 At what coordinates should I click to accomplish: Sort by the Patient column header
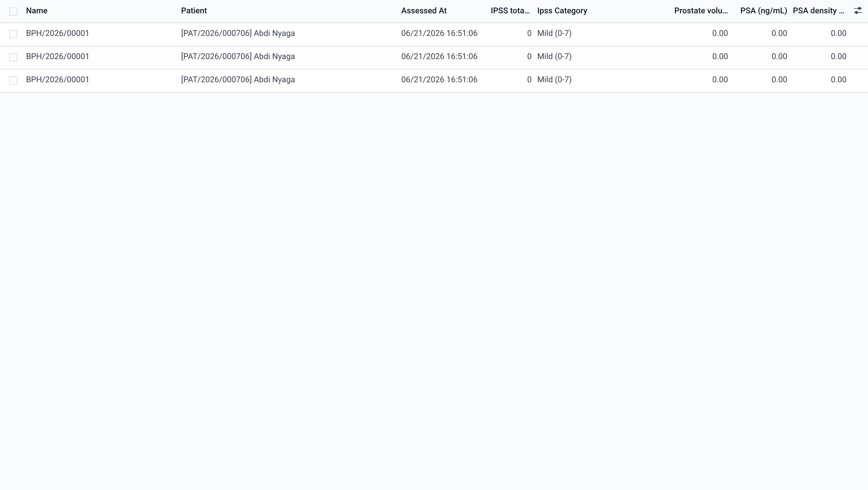click(194, 11)
